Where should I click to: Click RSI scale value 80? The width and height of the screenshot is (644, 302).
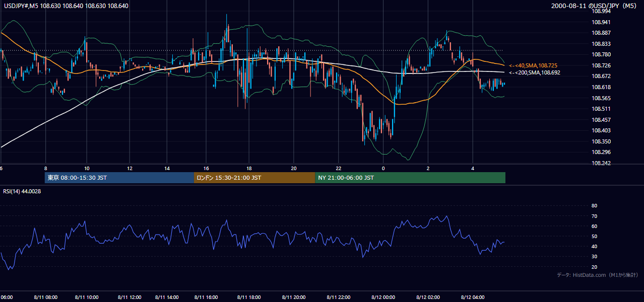point(594,206)
